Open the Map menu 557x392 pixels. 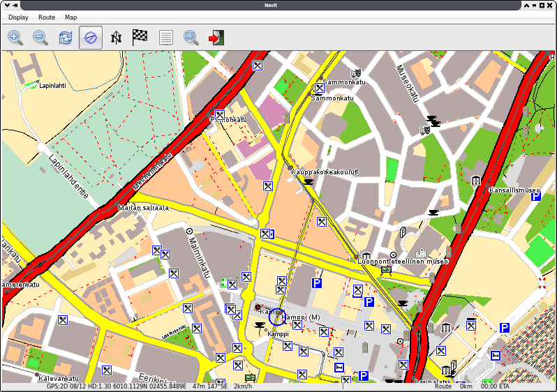(70, 17)
